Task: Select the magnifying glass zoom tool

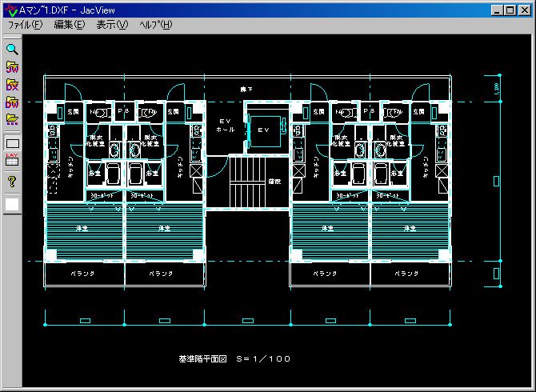Action: 12,50
